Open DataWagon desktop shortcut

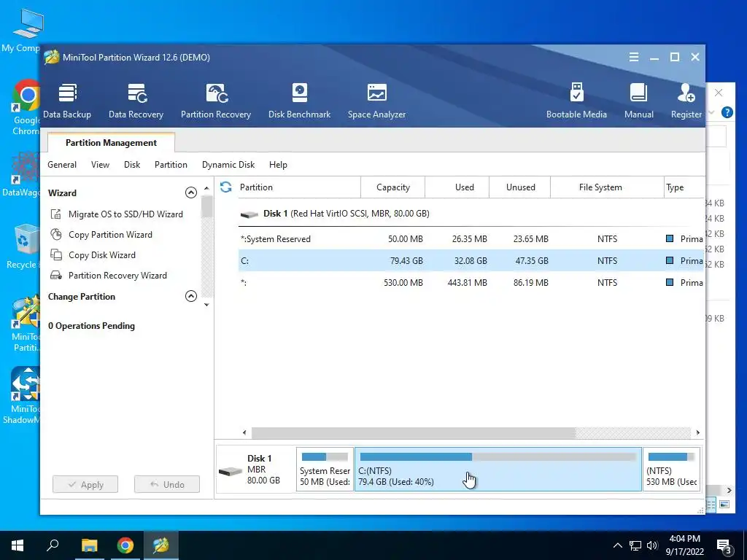click(x=23, y=175)
